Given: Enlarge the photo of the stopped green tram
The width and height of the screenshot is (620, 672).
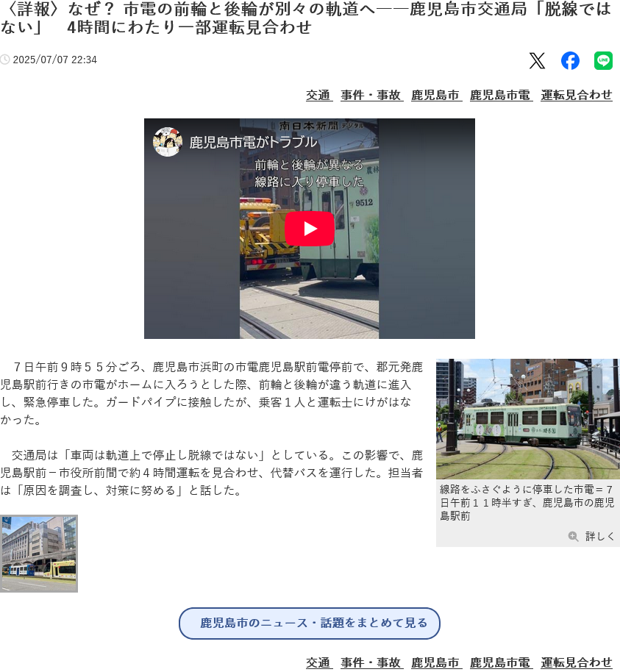Looking at the screenshot, I should pos(528,419).
